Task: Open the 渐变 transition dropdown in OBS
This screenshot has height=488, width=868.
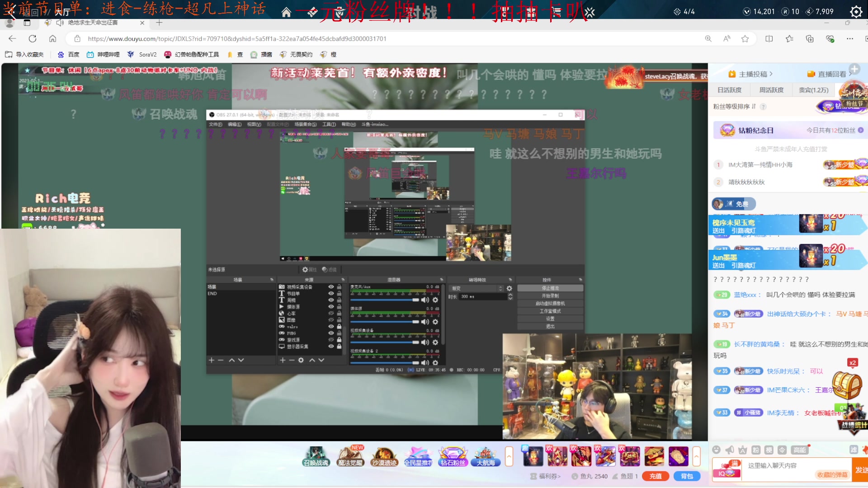Action: tap(477, 288)
